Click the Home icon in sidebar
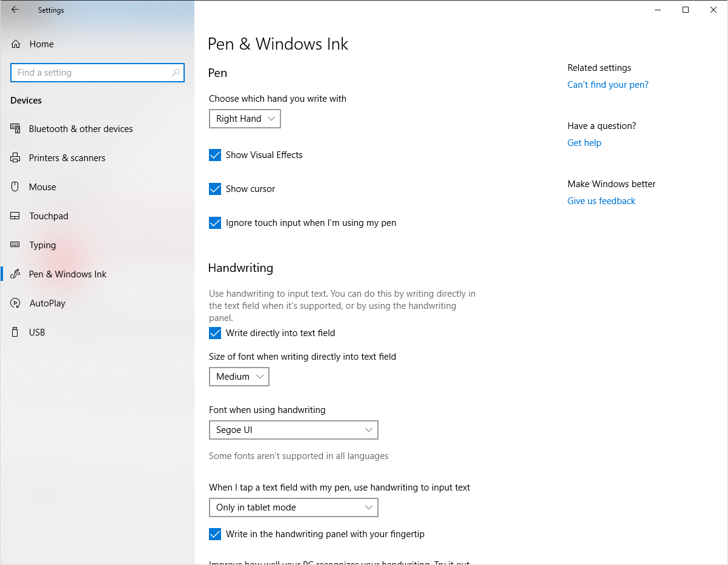The width and height of the screenshot is (728, 565). click(16, 44)
